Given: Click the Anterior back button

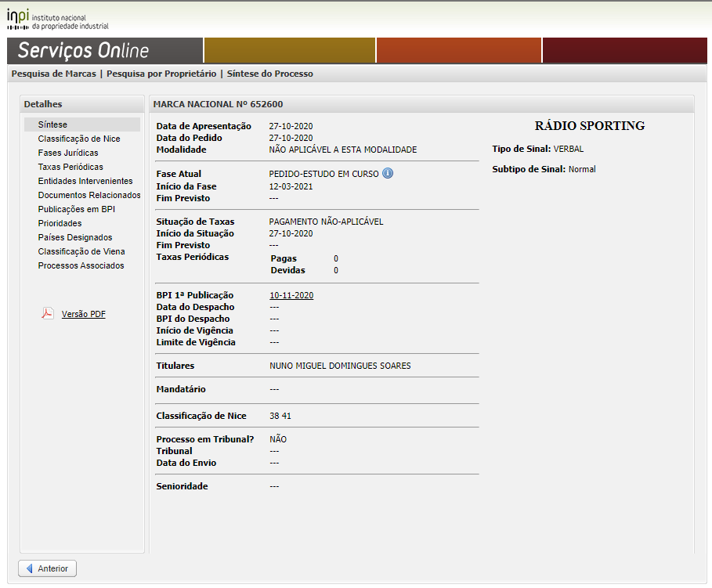Looking at the screenshot, I should [x=47, y=568].
